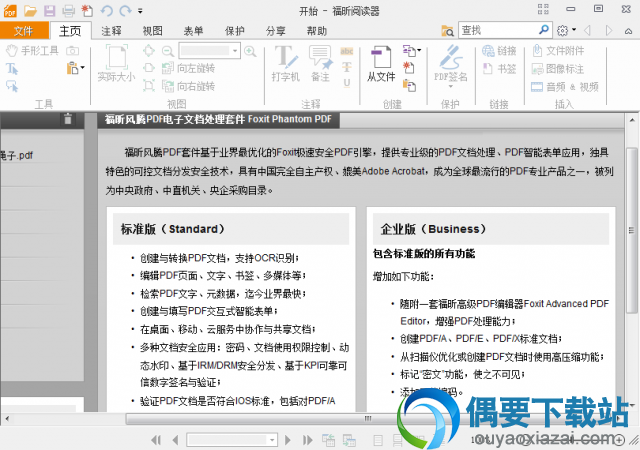Click the highlight text abc icon

tap(347, 51)
